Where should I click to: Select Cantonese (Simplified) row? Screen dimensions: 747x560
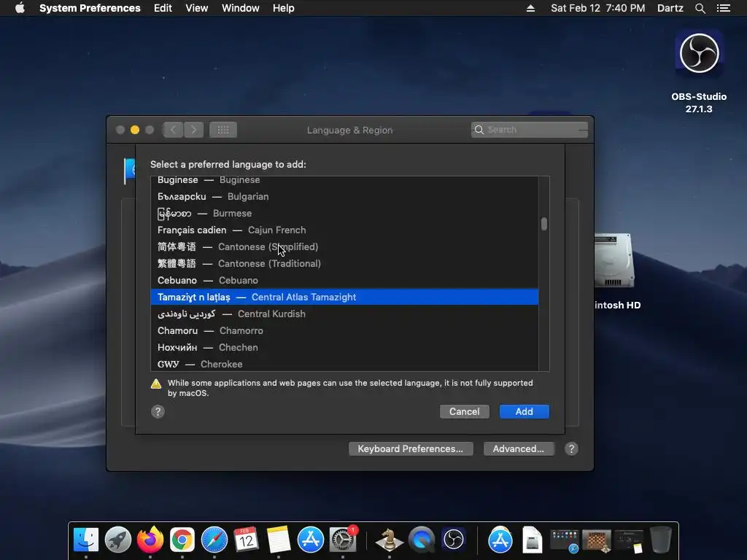(x=344, y=246)
